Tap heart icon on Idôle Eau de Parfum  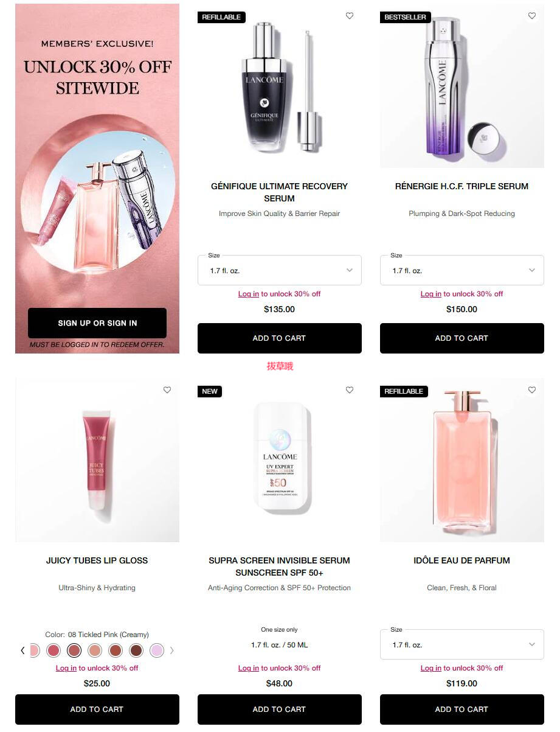[x=532, y=390]
